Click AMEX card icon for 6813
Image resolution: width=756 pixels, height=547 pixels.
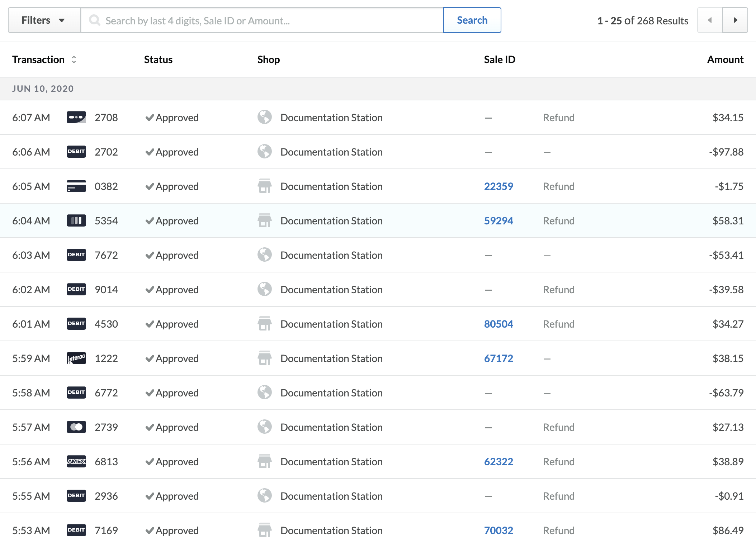point(76,461)
